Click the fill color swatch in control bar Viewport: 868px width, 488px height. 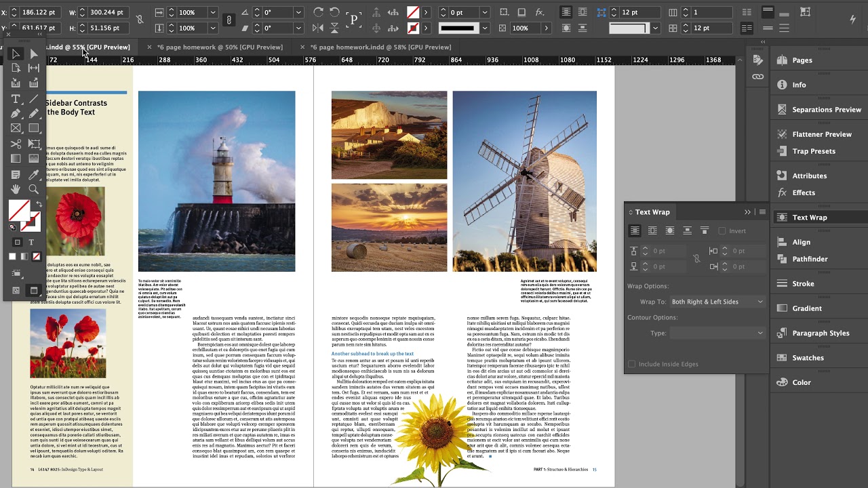[x=413, y=12]
